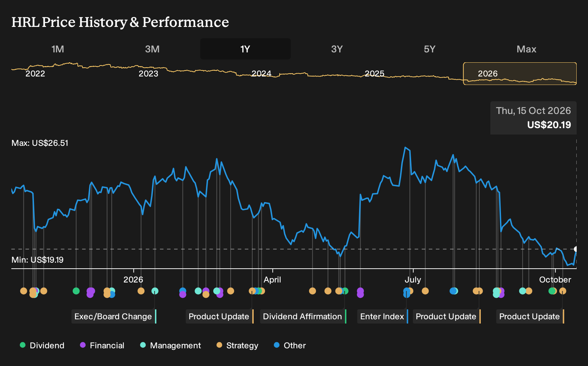Click the October axis label
This screenshot has width=588, height=366.
[x=555, y=280]
